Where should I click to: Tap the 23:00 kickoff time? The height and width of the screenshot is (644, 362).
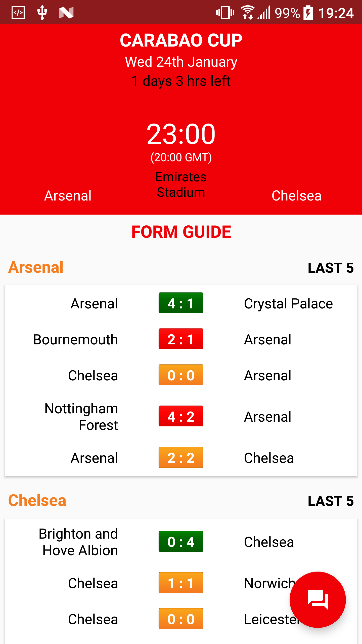coord(181,134)
